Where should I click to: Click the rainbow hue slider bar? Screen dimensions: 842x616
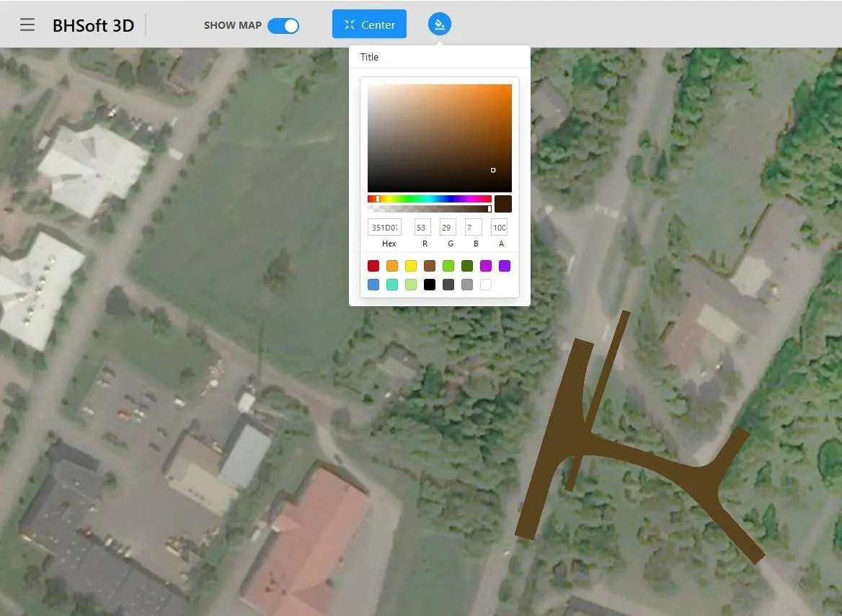click(430, 199)
